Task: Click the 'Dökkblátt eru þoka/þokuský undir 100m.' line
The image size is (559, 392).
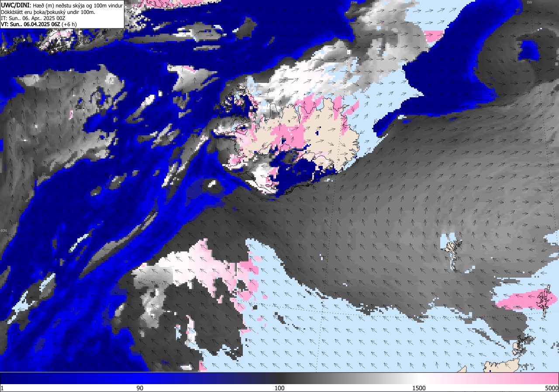Action: (48, 12)
